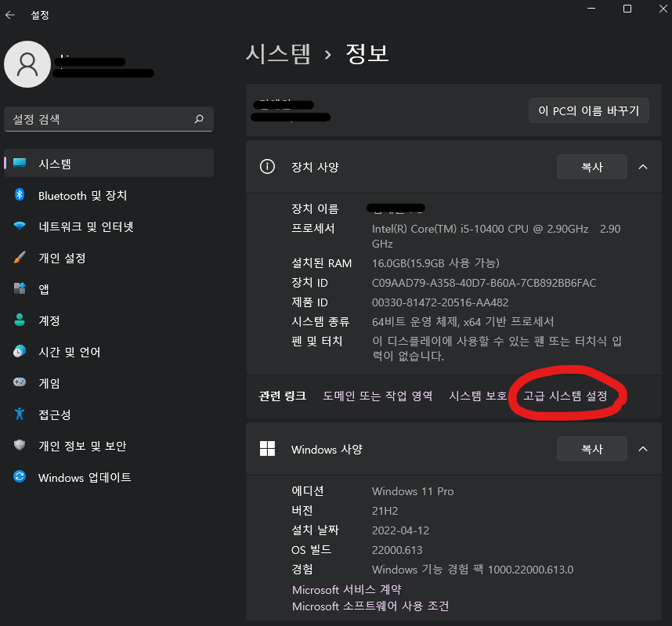Collapse the 장치 사양 section chevron

pos(643,167)
